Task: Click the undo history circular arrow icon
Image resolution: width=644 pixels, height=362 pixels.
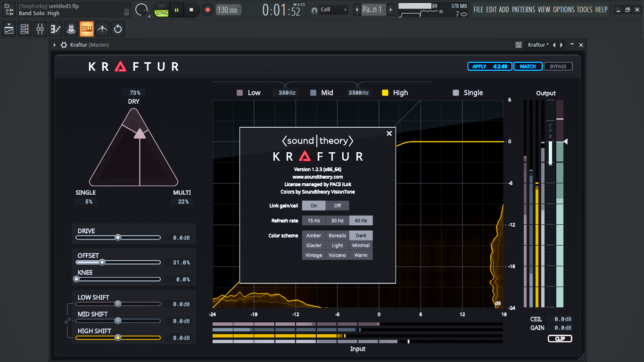Action: tap(118, 29)
